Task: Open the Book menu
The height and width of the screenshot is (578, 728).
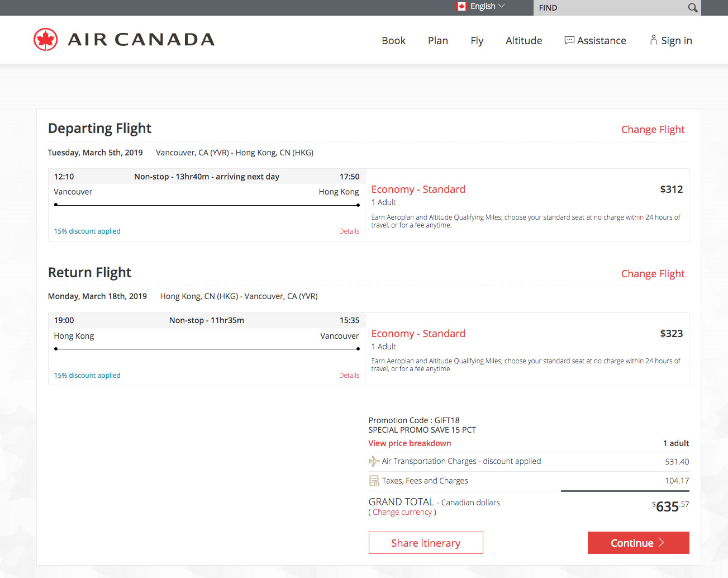Action: [393, 40]
